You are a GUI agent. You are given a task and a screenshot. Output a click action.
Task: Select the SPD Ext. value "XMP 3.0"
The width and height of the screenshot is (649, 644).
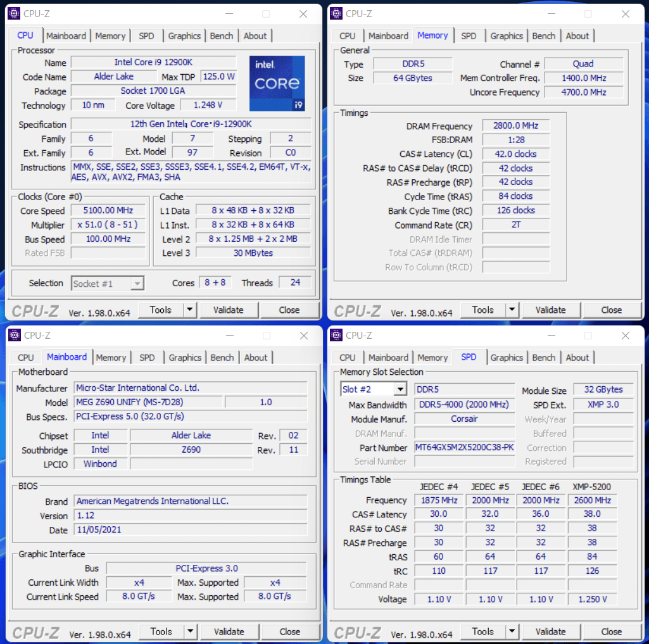tap(603, 405)
